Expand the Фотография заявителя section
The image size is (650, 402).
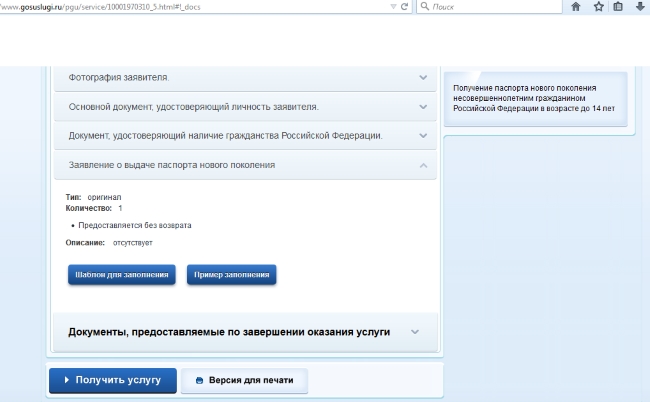tap(424, 77)
